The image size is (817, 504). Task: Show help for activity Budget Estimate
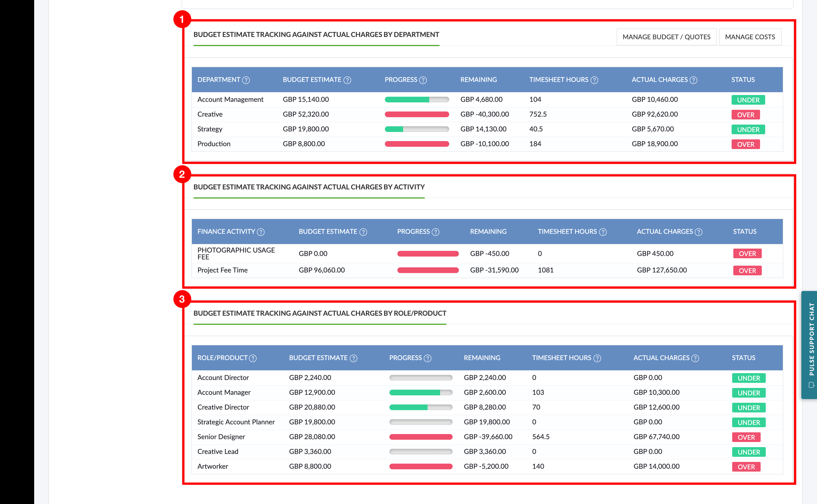point(363,232)
